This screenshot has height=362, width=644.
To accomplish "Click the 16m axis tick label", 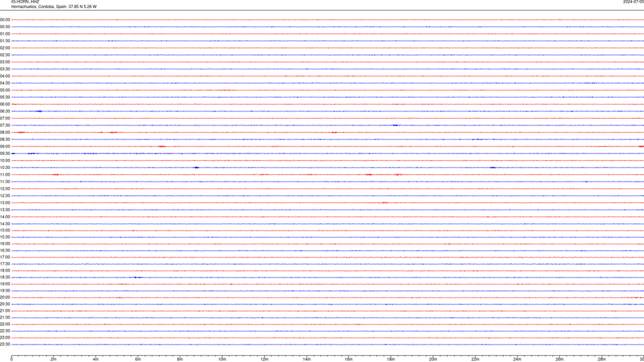I will point(349,359).
